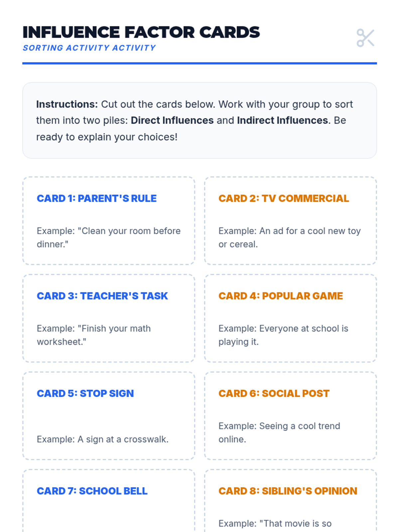This screenshot has height=532, width=399.
Task: Click the bold Direct Influences text
Action: click(172, 120)
